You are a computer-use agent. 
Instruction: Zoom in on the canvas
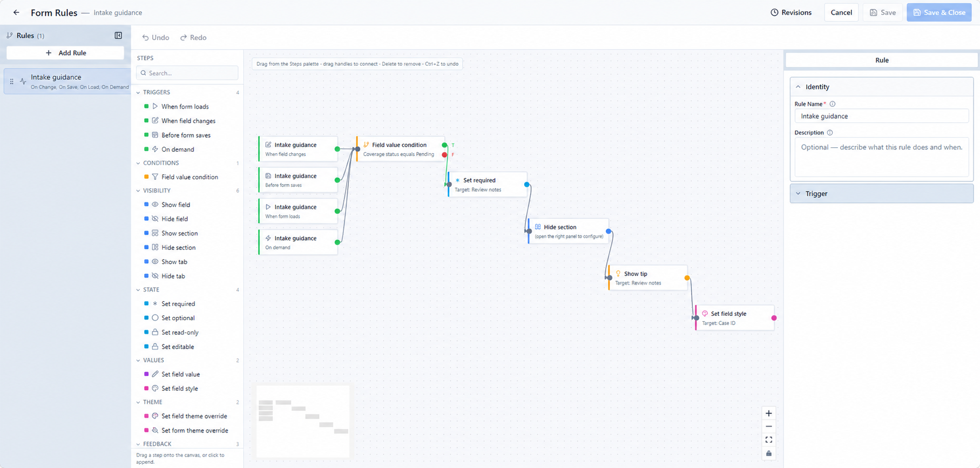(769, 413)
